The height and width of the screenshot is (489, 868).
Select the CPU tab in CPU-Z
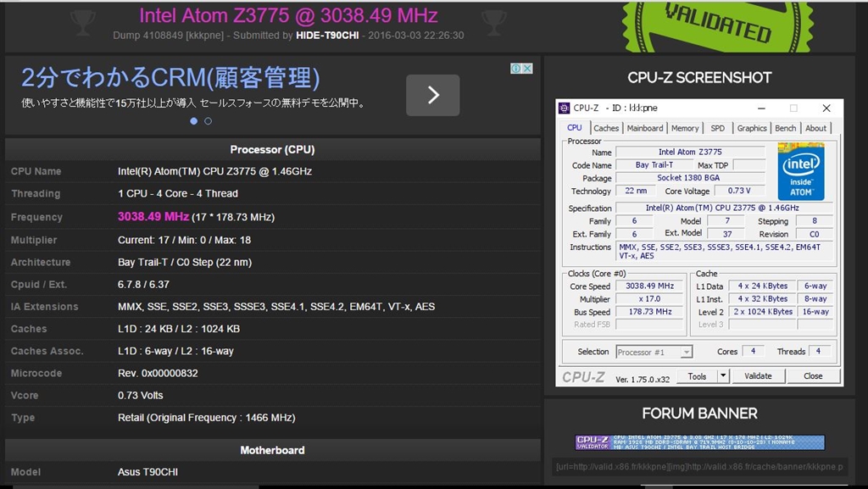click(575, 128)
